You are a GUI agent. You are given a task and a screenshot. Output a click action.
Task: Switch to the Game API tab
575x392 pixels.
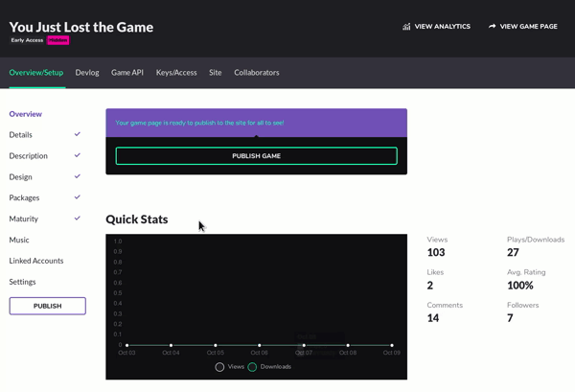point(127,73)
